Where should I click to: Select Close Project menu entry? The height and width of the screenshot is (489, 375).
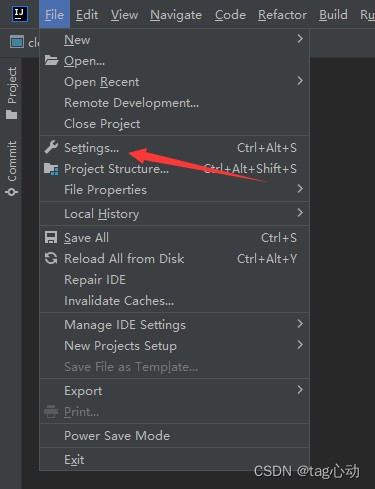(175, 124)
